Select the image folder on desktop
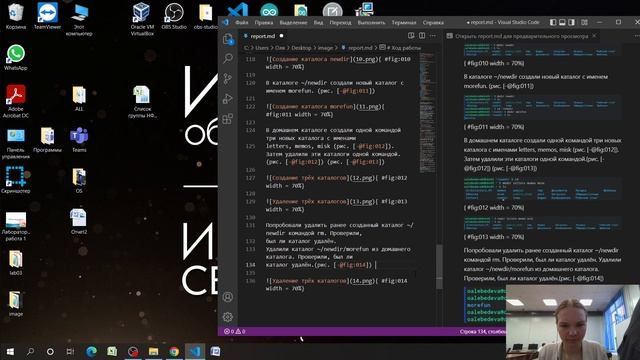 [16, 304]
